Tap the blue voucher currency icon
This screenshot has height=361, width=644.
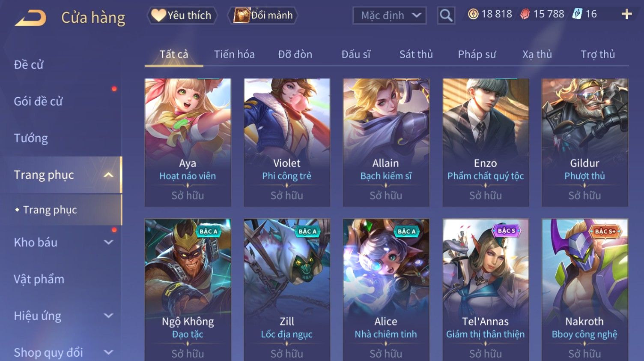point(577,14)
